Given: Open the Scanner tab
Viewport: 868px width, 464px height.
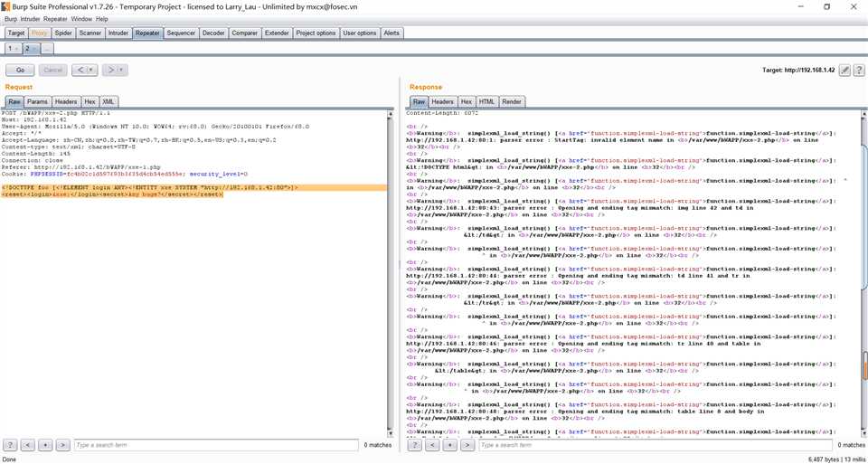Looking at the screenshot, I should 90,33.
